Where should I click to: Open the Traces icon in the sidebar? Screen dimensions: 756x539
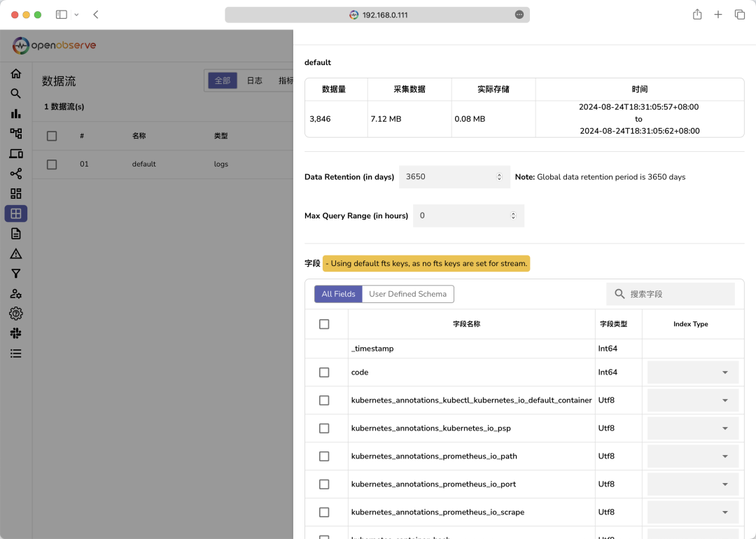[15, 173]
